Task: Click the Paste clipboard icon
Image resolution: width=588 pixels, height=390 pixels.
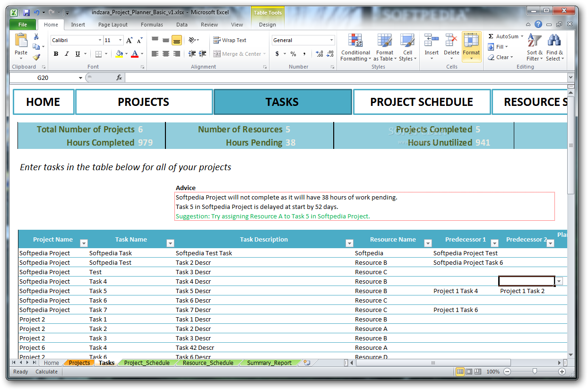Action: (x=21, y=41)
